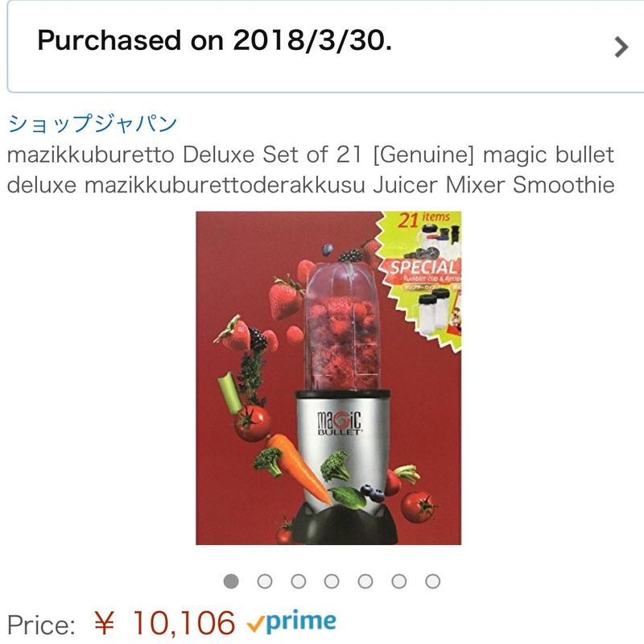Select the sixth image carousel dot

coord(398,581)
